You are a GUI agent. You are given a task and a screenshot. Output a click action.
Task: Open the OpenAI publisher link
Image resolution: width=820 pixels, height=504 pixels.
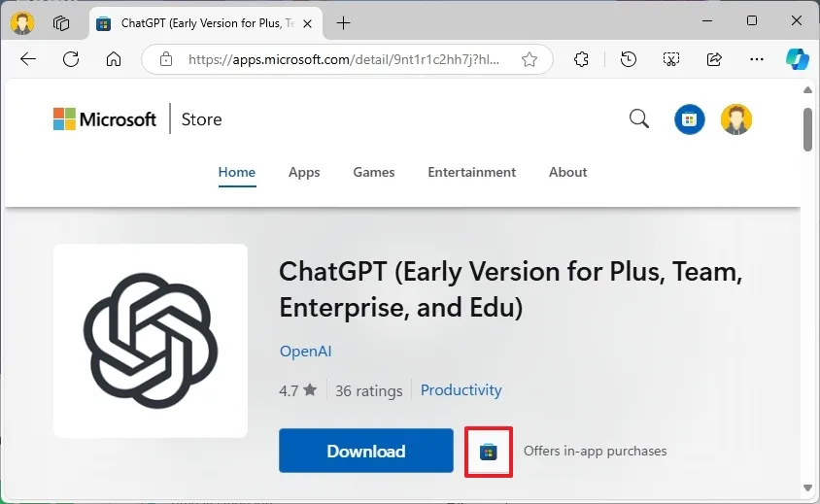coord(305,352)
